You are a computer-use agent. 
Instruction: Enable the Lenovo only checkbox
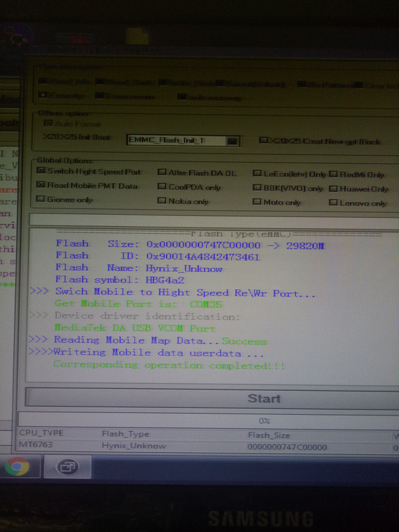point(334,203)
